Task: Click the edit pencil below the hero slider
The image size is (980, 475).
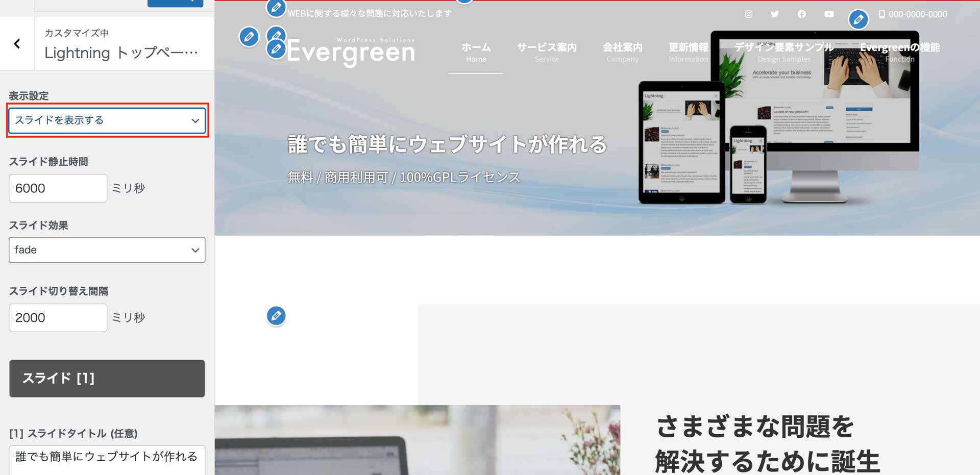Action: [276, 316]
